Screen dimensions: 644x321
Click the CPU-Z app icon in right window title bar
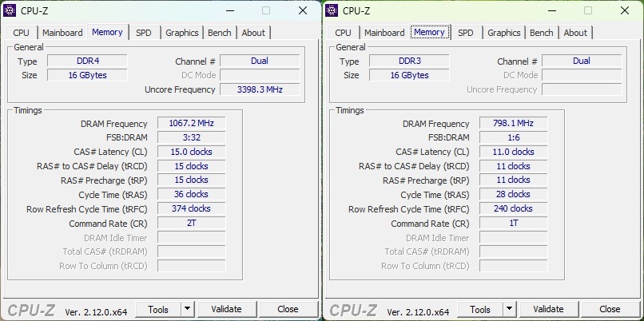click(x=332, y=10)
